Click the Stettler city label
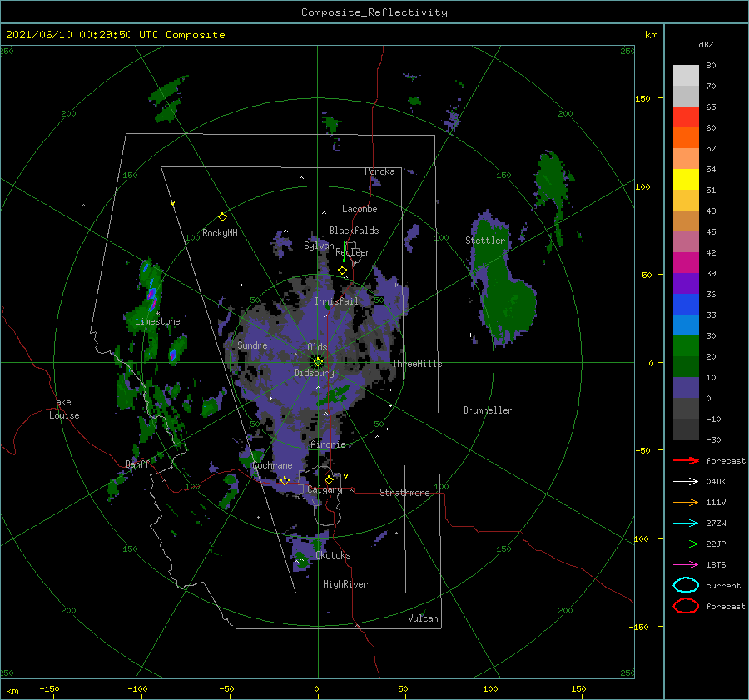Viewport: 749px width, 700px height. 485,241
